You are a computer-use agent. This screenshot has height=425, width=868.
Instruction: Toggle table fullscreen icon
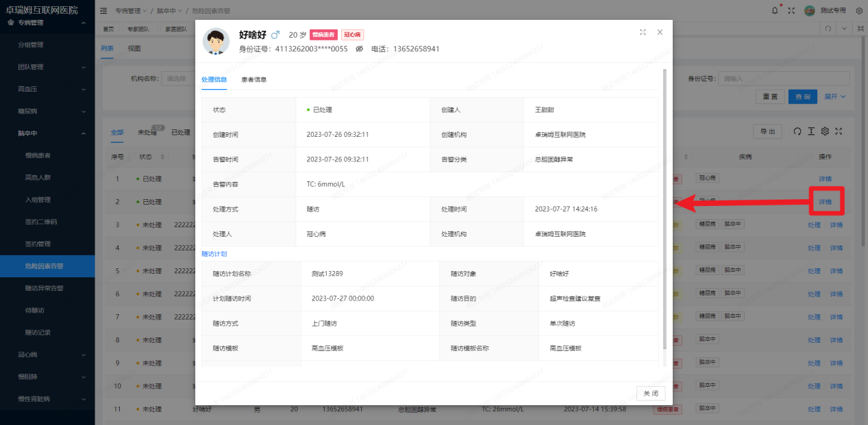(x=839, y=131)
